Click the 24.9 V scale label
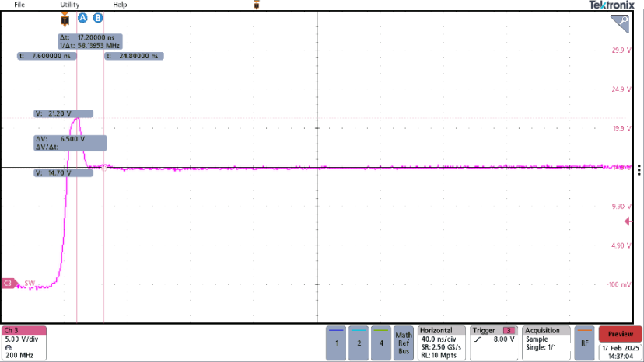Screen dimensions: 644x362 pos(621,89)
